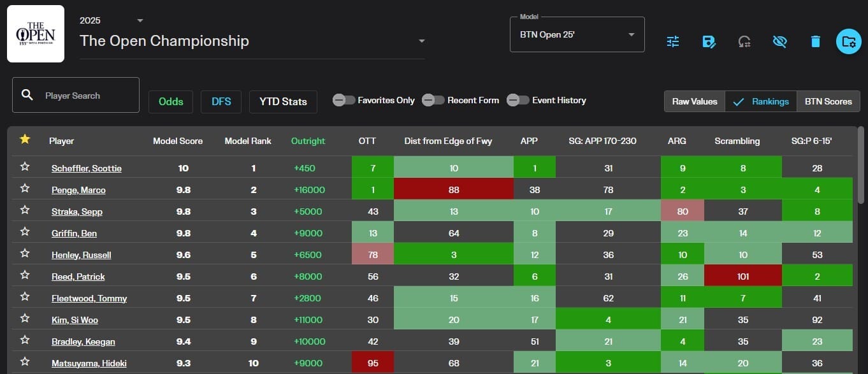Open Scheffler, Scottie player link
The width and height of the screenshot is (868, 374).
point(87,168)
